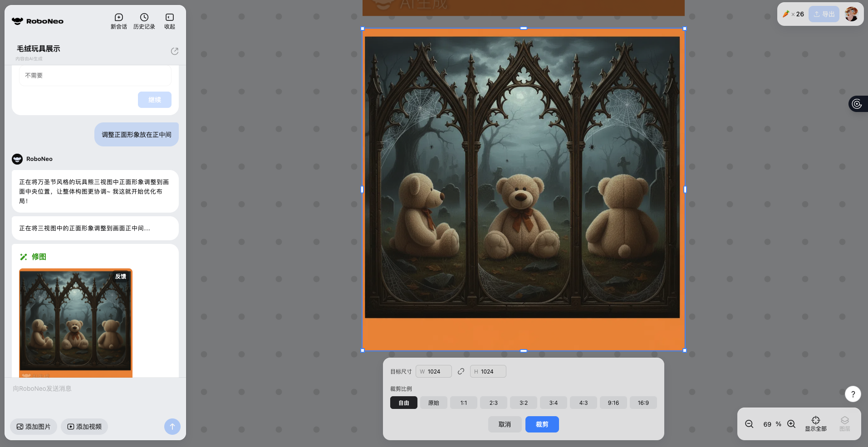Open the history records (历史记录)
The width and height of the screenshot is (868, 447).
tap(144, 21)
